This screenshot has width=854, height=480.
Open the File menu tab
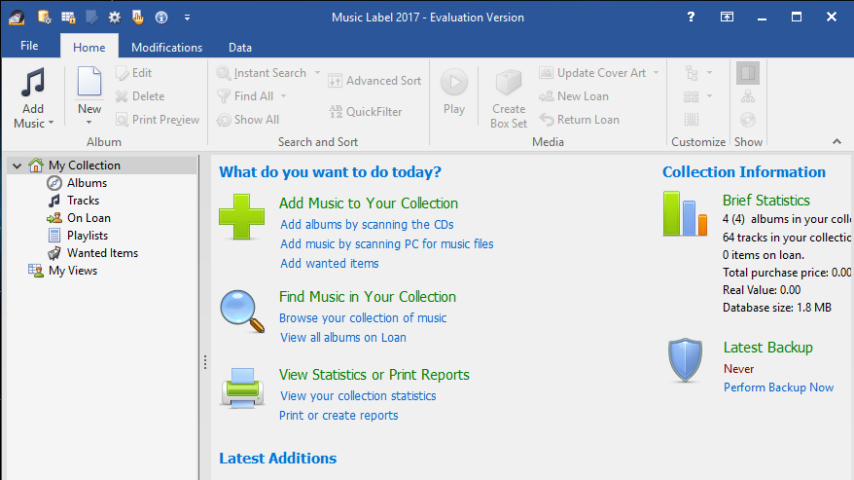[x=29, y=46]
